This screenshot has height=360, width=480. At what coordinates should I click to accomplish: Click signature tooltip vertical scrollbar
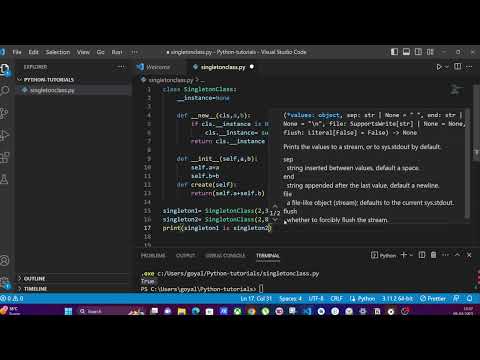467,163
